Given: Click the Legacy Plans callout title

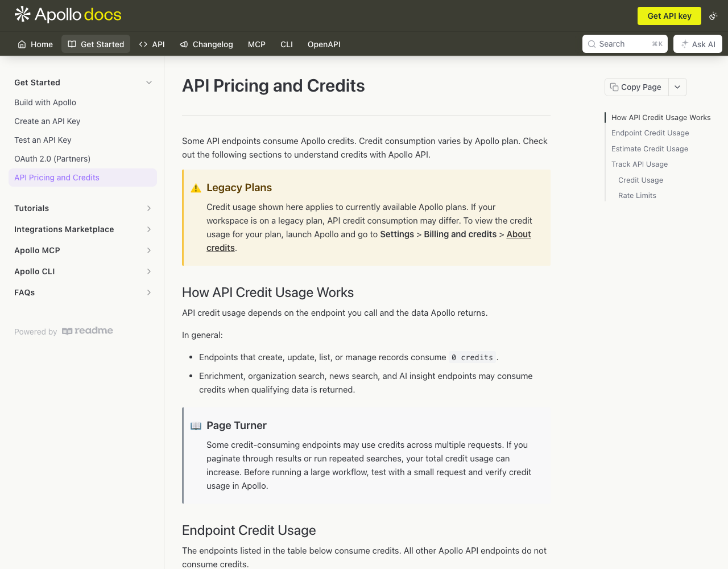Looking at the screenshot, I should (239, 188).
